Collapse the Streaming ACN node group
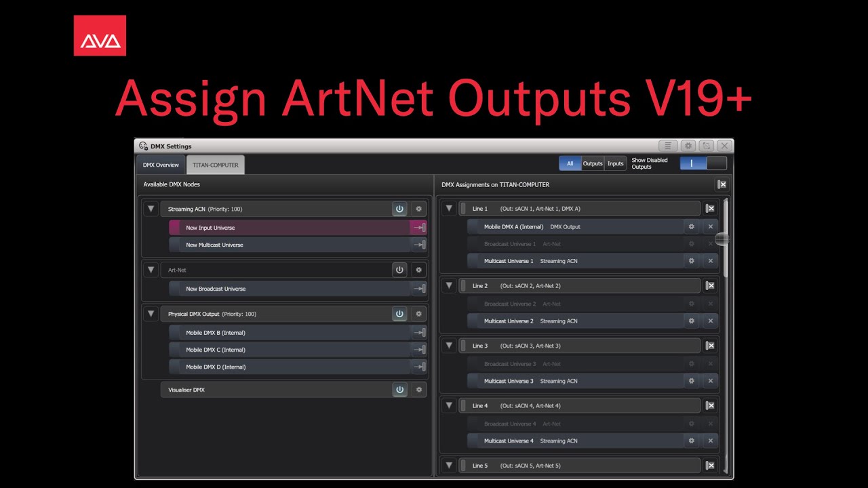This screenshot has height=488, width=868. (x=151, y=209)
